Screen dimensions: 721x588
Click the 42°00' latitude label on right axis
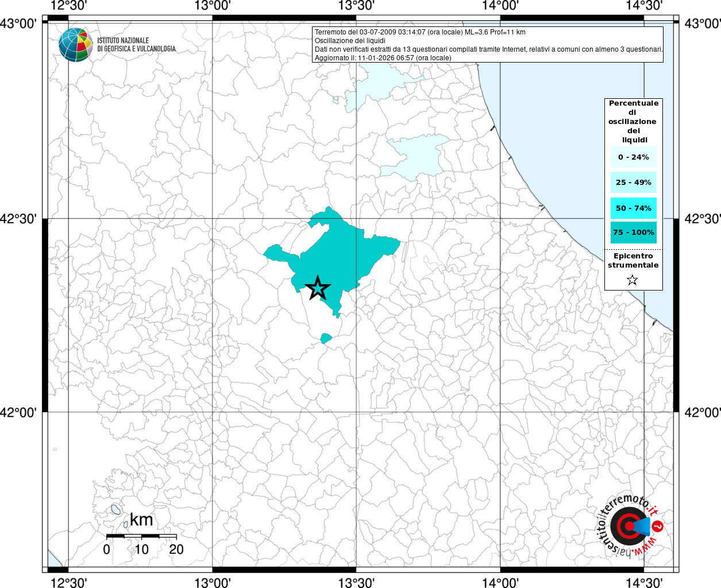click(702, 412)
